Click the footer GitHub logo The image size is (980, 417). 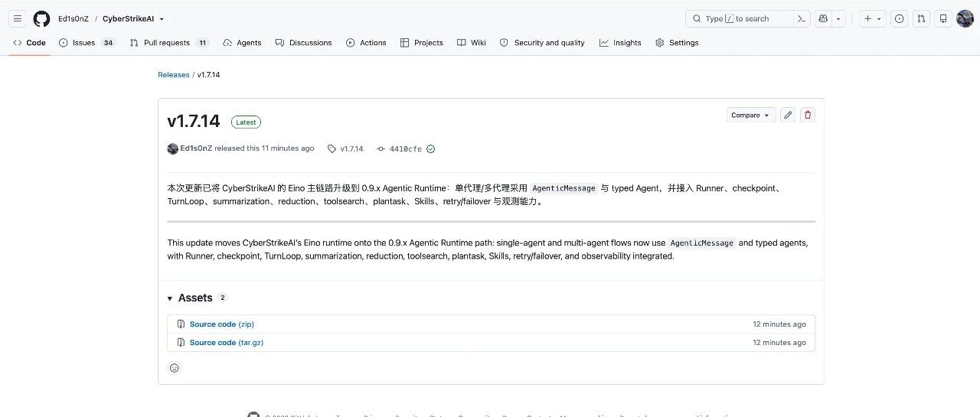[x=253, y=415]
